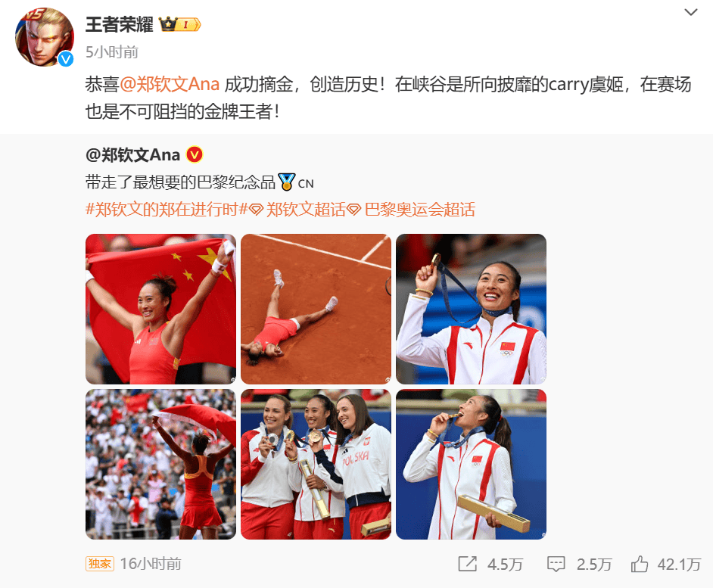Open the post options chevron menu
The width and height of the screenshot is (713, 588).
(691, 12)
